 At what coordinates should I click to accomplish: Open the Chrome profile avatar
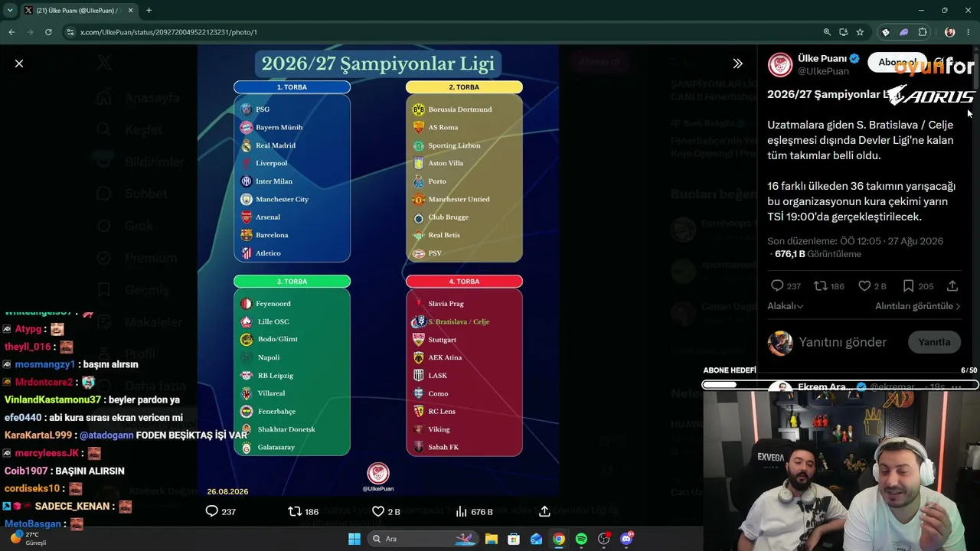pyautogui.click(x=950, y=32)
